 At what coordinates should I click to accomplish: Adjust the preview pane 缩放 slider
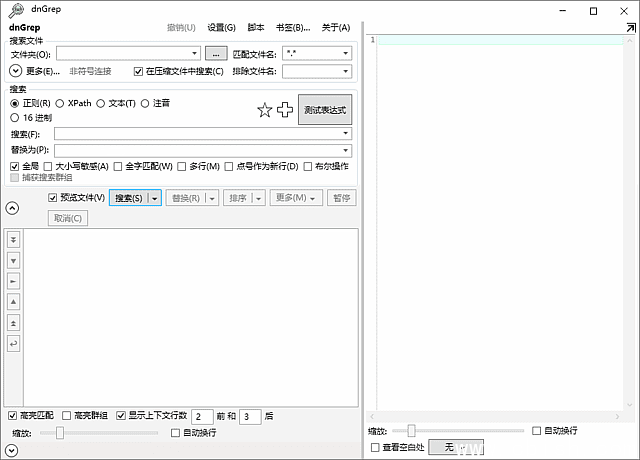411,431
